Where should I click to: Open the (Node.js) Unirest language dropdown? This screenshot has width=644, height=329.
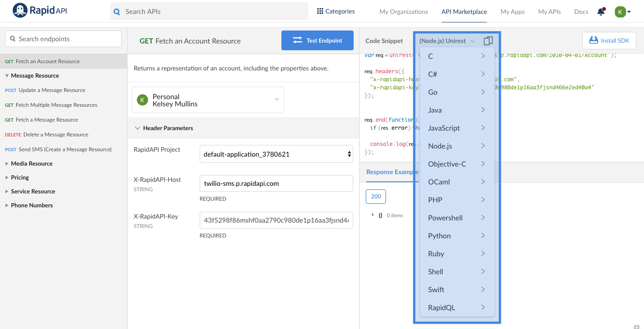tap(447, 41)
